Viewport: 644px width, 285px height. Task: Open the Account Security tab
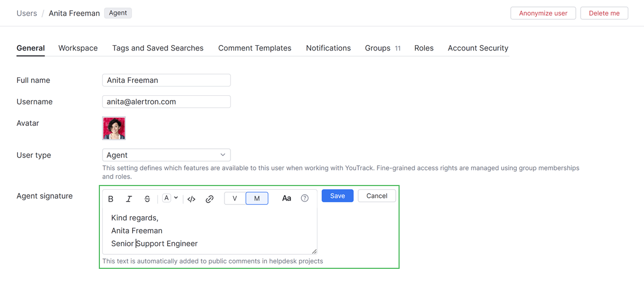(478, 48)
